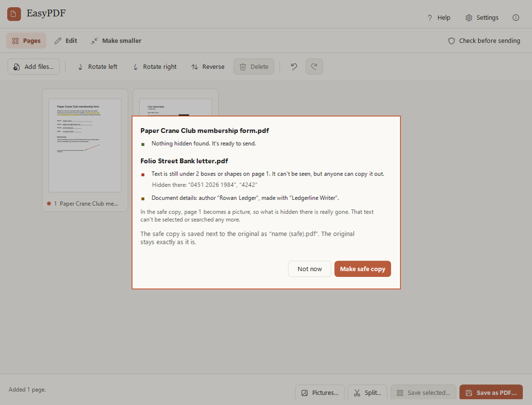Reverse the page order
Viewport: 532px width, 405px height.
tap(208, 67)
